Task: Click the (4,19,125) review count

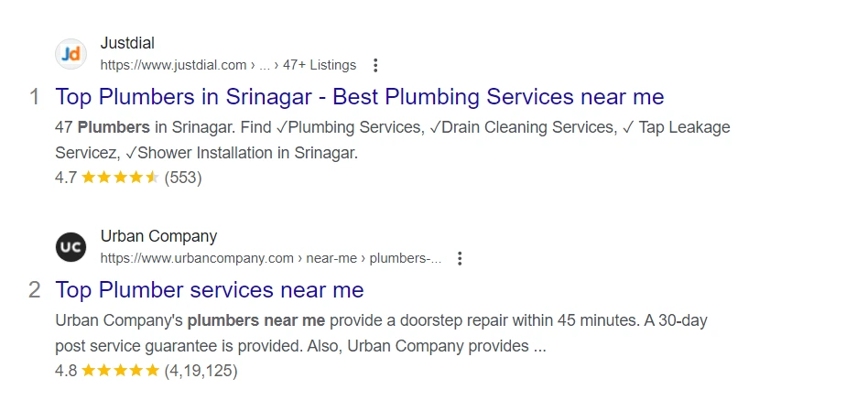Action: click(201, 371)
